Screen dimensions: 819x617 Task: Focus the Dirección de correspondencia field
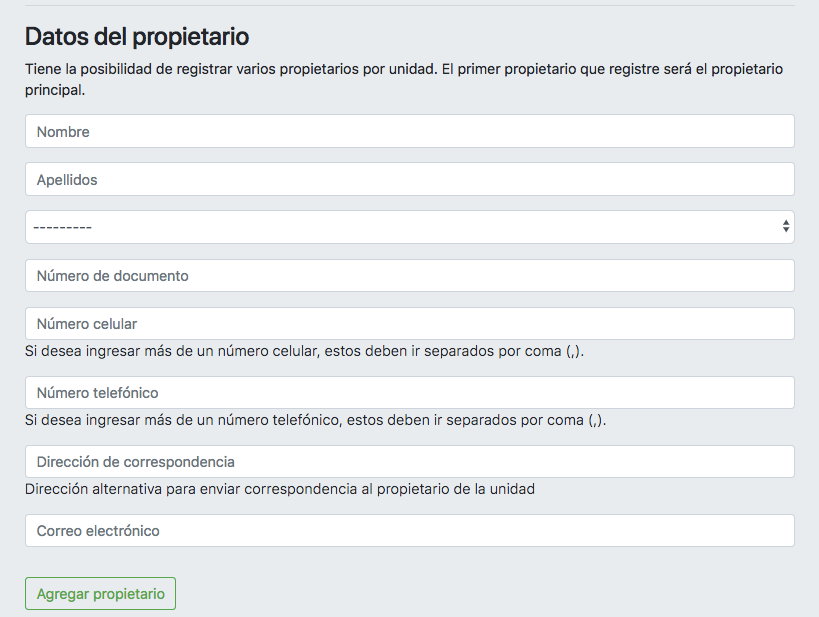[x=409, y=461]
